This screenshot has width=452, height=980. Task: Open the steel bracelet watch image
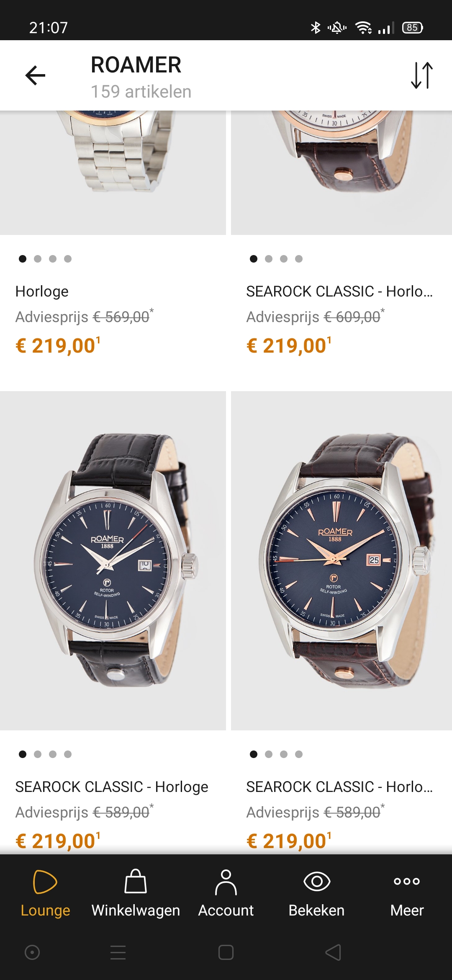coord(113,173)
